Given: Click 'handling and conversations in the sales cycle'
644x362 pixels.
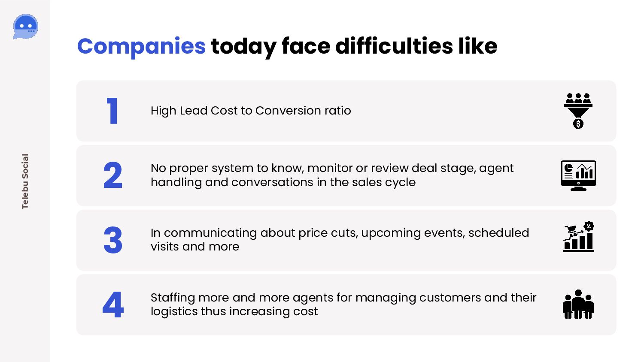Looking at the screenshot, I should click(x=283, y=182).
